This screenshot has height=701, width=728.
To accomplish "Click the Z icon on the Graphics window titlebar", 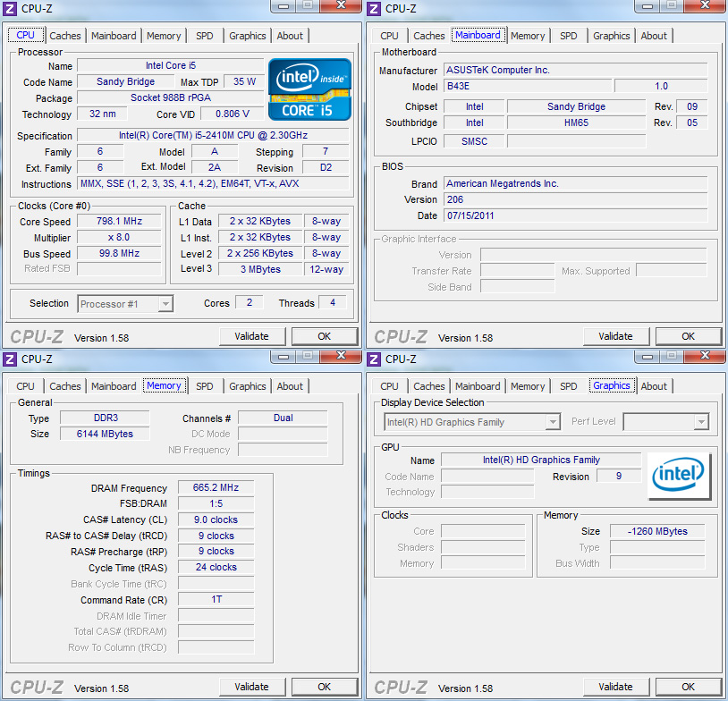I will tap(373, 359).
